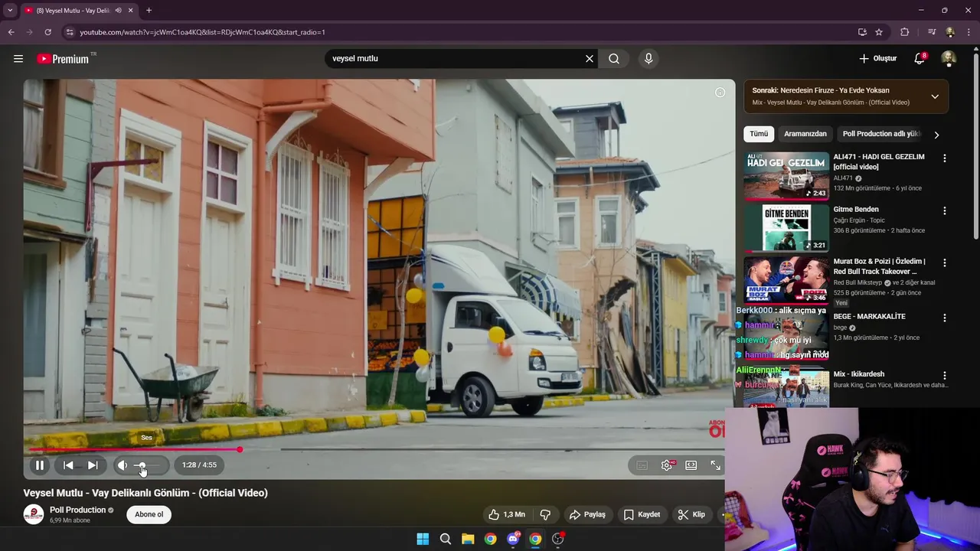Bookmark this page with star

879,32
